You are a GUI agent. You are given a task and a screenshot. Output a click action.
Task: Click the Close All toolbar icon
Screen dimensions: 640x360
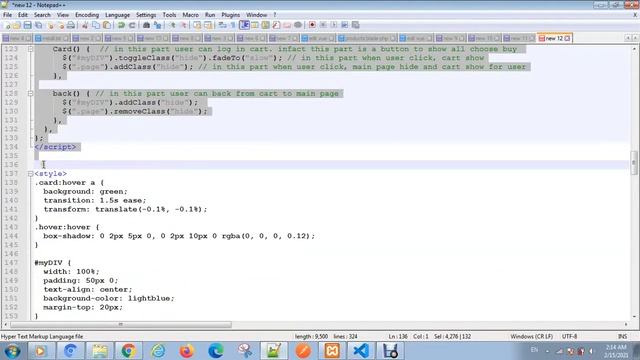(60, 25)
